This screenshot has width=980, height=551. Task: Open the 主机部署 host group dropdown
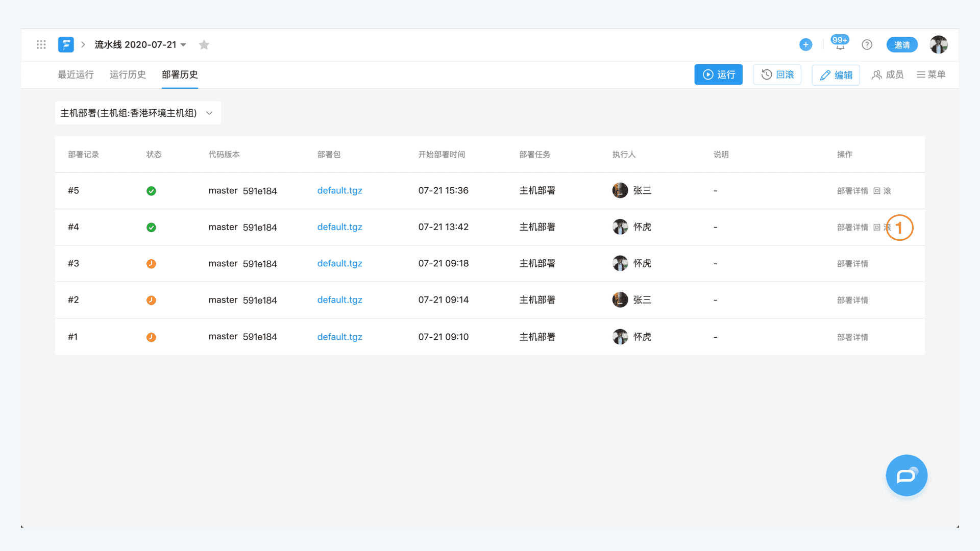[137, 113]
